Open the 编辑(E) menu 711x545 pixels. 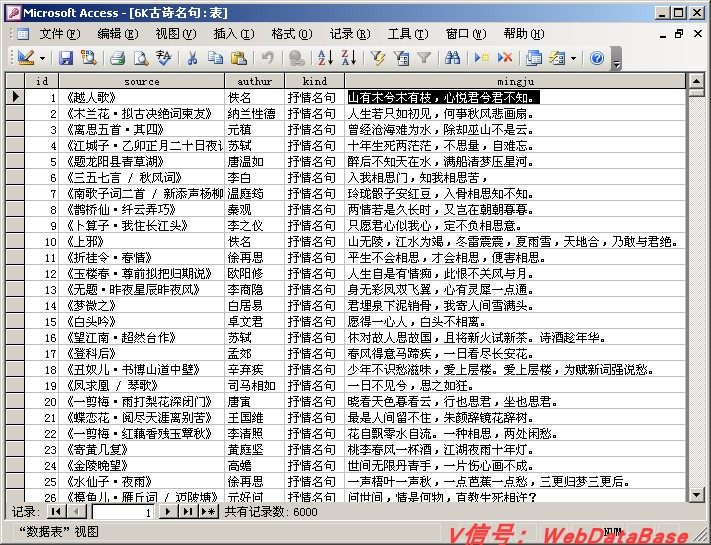coord(117,34)
